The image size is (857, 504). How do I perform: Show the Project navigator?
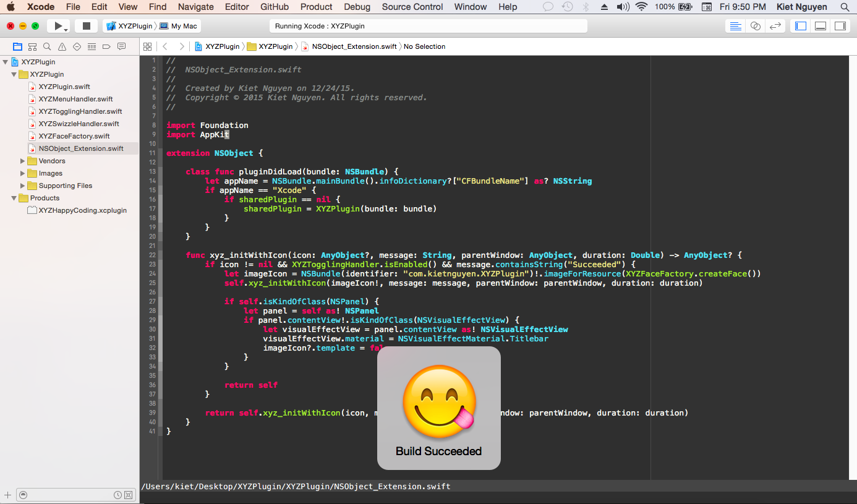17,46
